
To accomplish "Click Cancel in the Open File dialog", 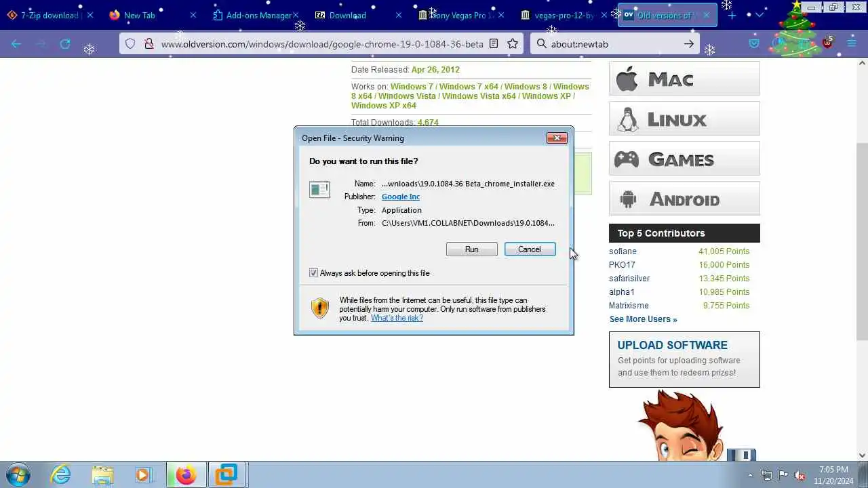I will [530, 249].
